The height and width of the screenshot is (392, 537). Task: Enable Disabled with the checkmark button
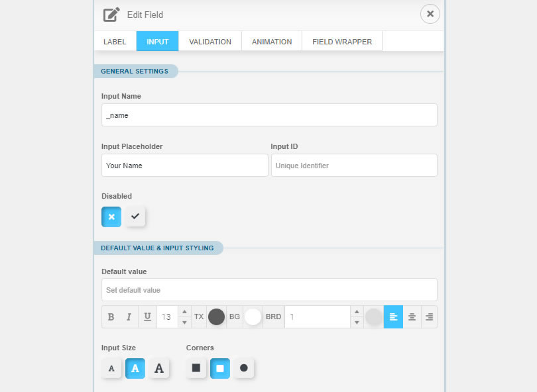[x=135, y=217]
